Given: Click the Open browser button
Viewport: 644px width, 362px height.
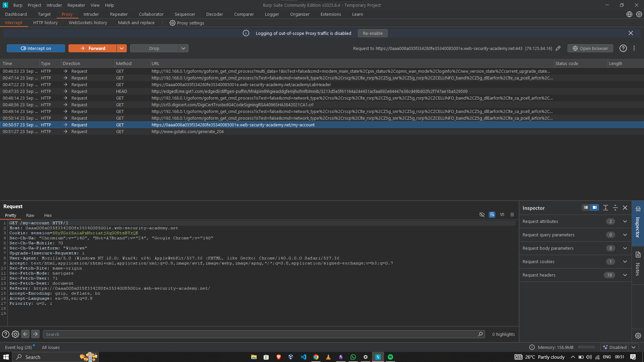Looking at the screenshot, I should (x=590, y=48).
